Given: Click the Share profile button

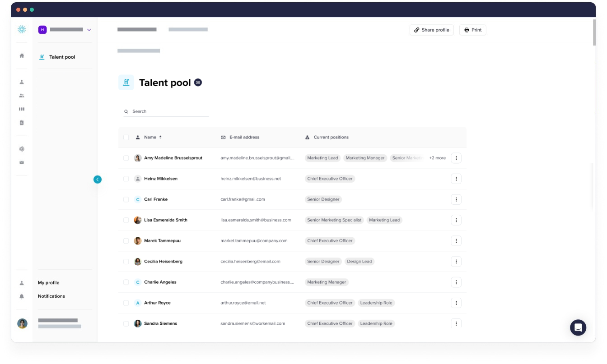Looking at the screenshot, I should click(431, 30).
